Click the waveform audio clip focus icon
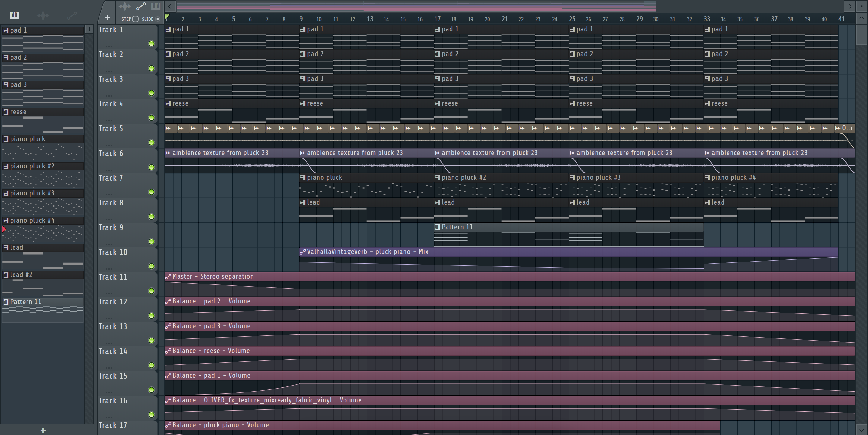 pos(125,6)
